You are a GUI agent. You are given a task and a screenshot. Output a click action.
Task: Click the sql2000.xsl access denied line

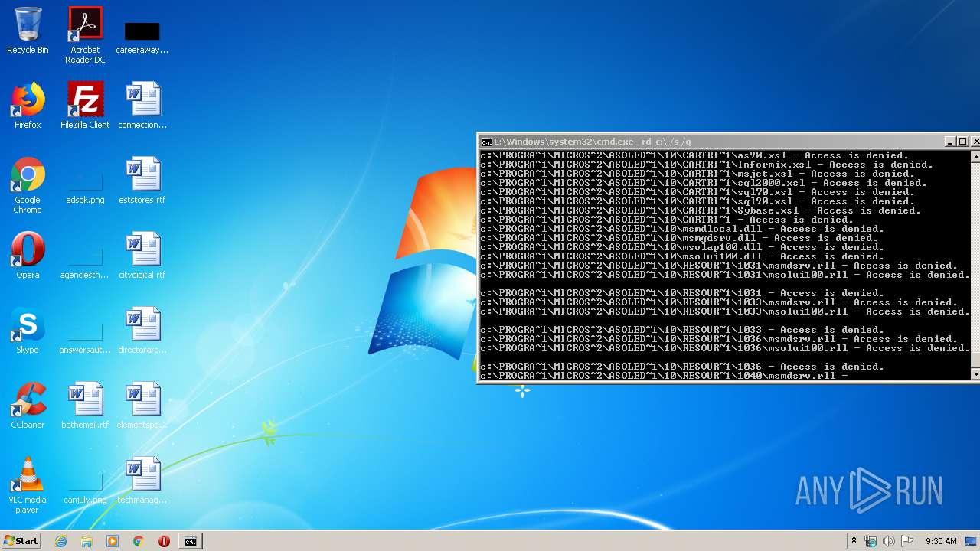pyautogui.click(x=704, y=183)
